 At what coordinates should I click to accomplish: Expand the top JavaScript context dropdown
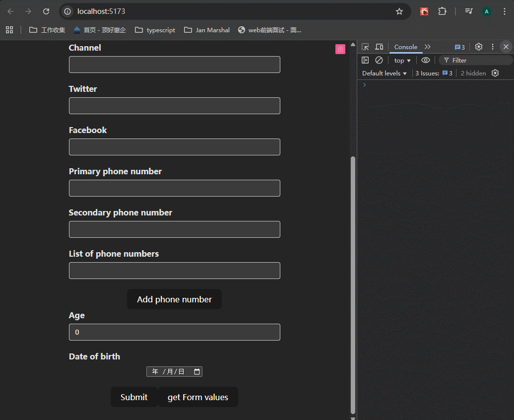pyautogui.click(x=402, y=60)
